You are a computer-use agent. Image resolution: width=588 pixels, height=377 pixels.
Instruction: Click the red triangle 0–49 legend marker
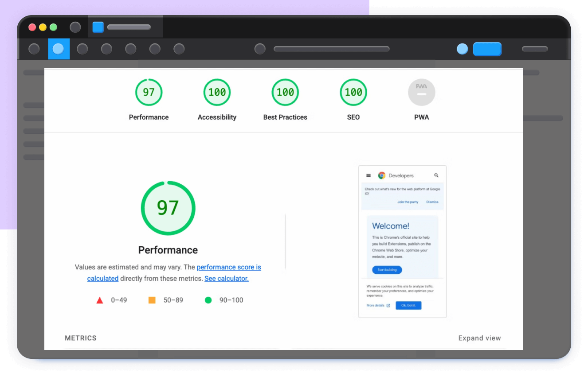tap(100, 300)
